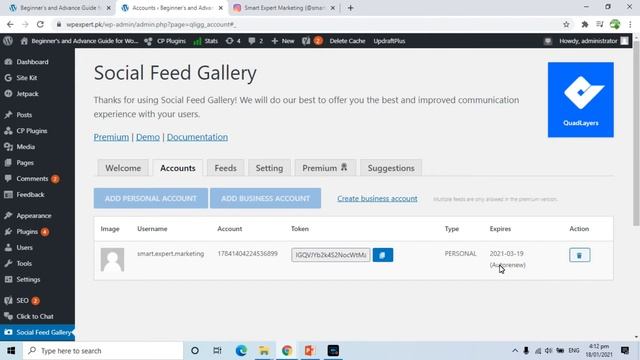640x360 pixels.
Task: Click the New content plus item
Action: [283, 41]
